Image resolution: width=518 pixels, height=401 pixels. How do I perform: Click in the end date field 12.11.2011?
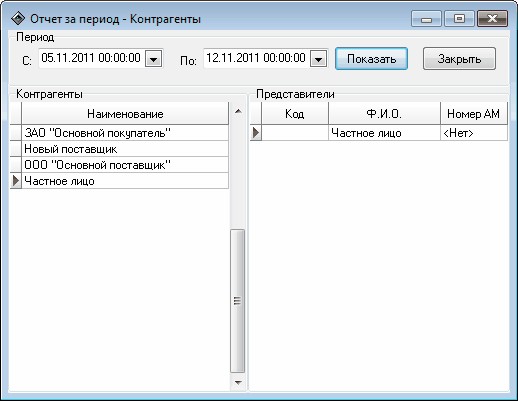pos(256,58)
